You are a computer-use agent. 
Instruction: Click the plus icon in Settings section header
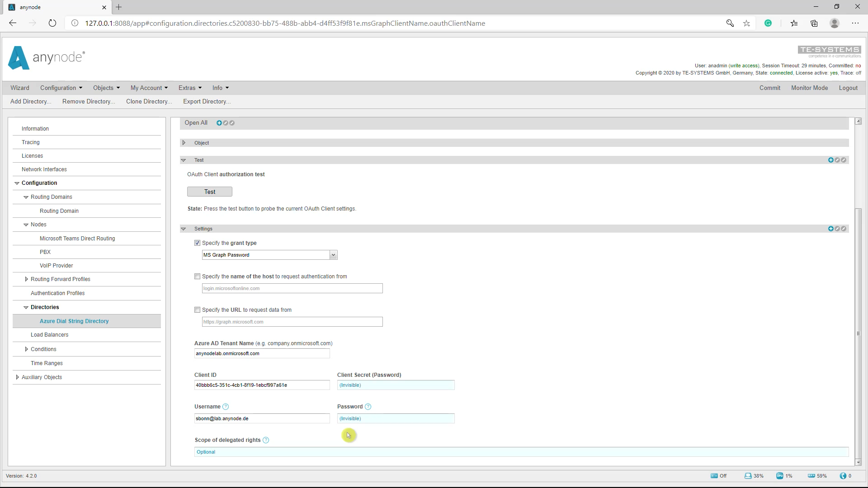point(831,229)
